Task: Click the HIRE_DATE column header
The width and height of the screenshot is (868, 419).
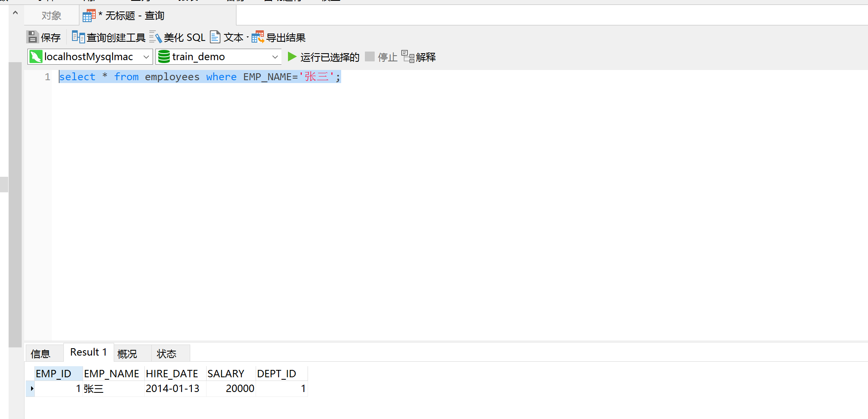Action: [175, 374]
